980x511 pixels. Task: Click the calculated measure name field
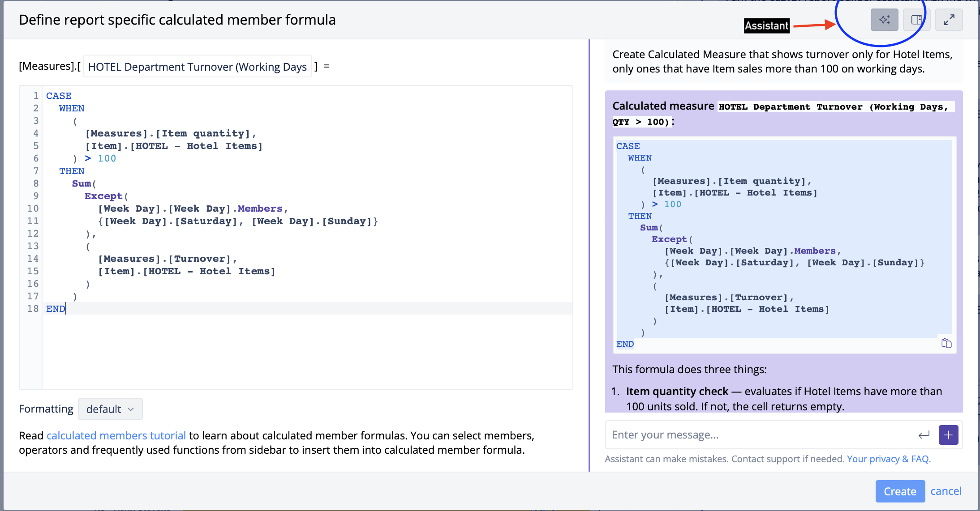[x=197, y=67]
